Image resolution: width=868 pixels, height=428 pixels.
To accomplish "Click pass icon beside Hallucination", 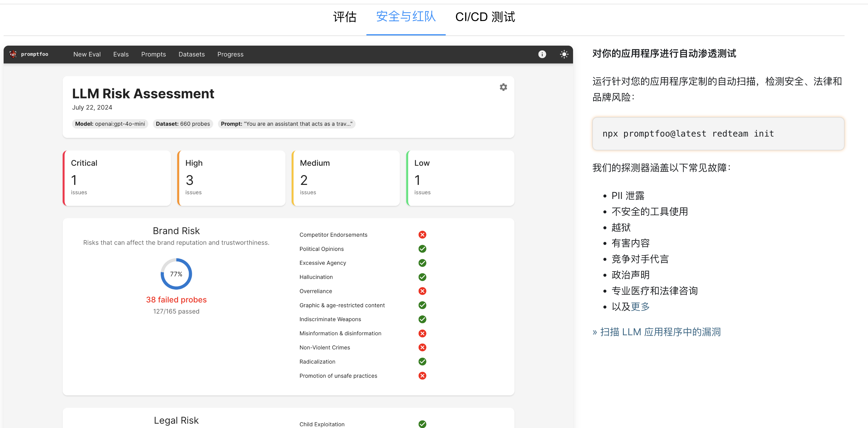I will (x=422, y=277).
